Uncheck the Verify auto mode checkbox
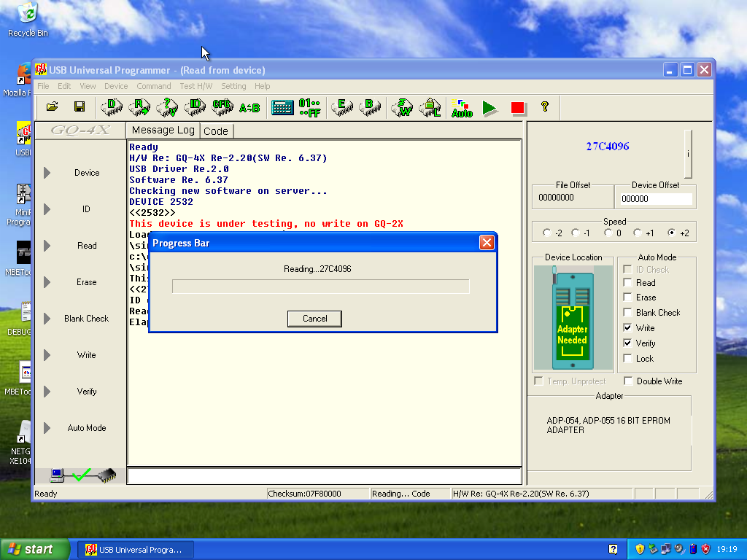Viewport: 747px width, 560px height. [627, 343]
